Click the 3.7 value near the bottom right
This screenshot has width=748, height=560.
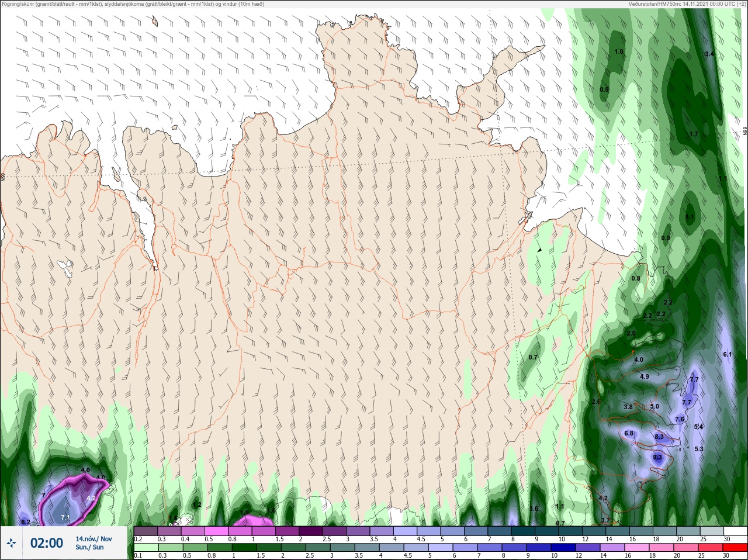pos(605,520)
